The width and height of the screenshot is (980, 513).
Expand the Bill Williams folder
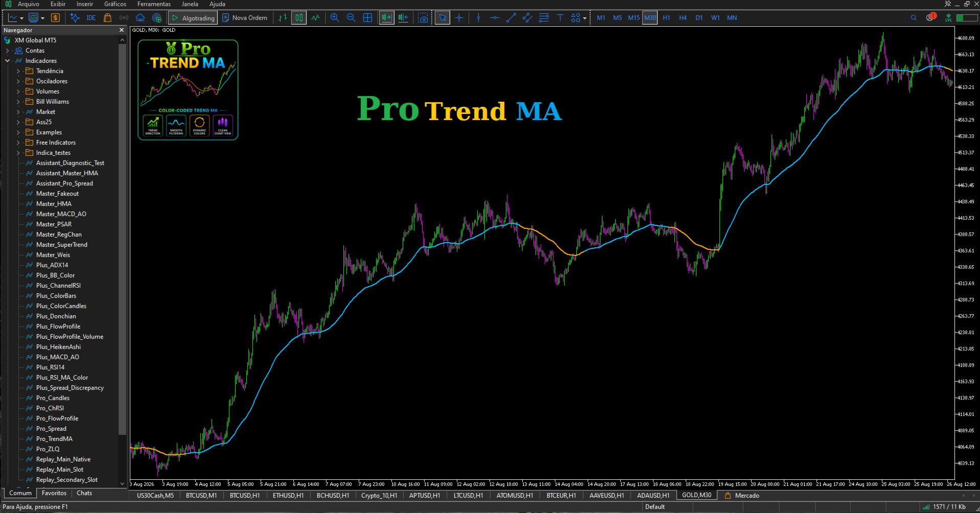coord(18,102)
